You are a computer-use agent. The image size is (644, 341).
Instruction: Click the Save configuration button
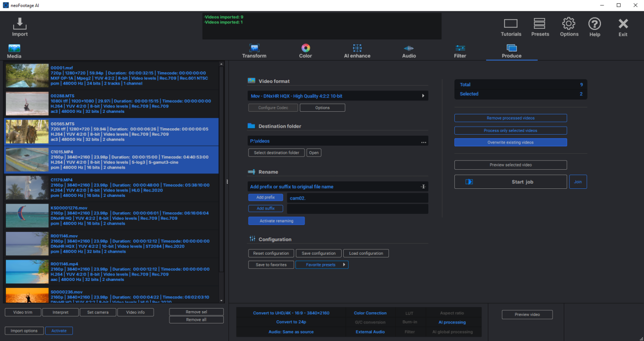coord(319,253)
